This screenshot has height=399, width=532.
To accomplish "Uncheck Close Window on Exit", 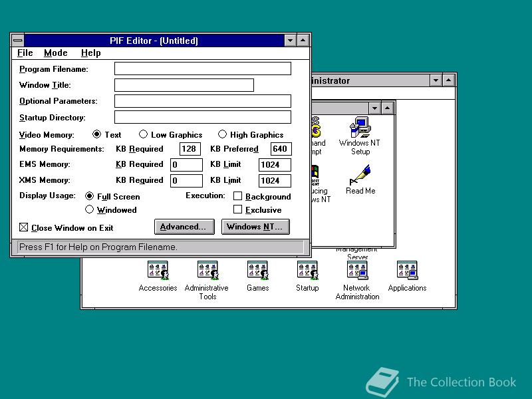I will point(23,227).
